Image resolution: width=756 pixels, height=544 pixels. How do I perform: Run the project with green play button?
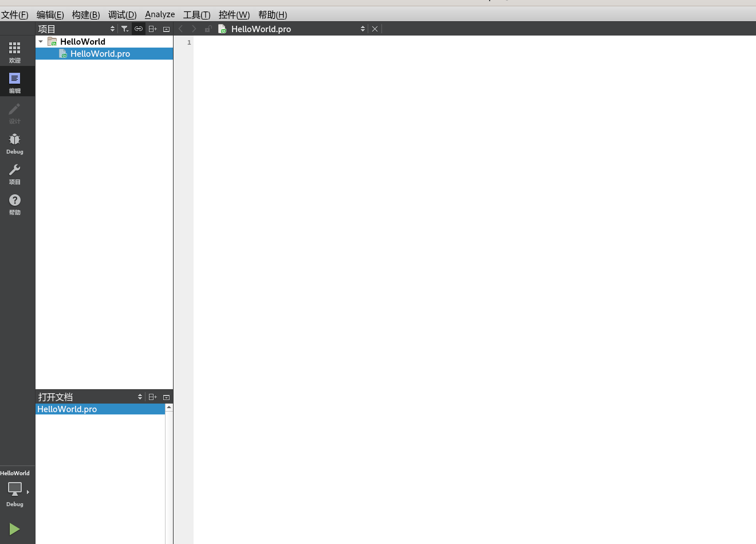pyautogui.click(x=15, y=529)
